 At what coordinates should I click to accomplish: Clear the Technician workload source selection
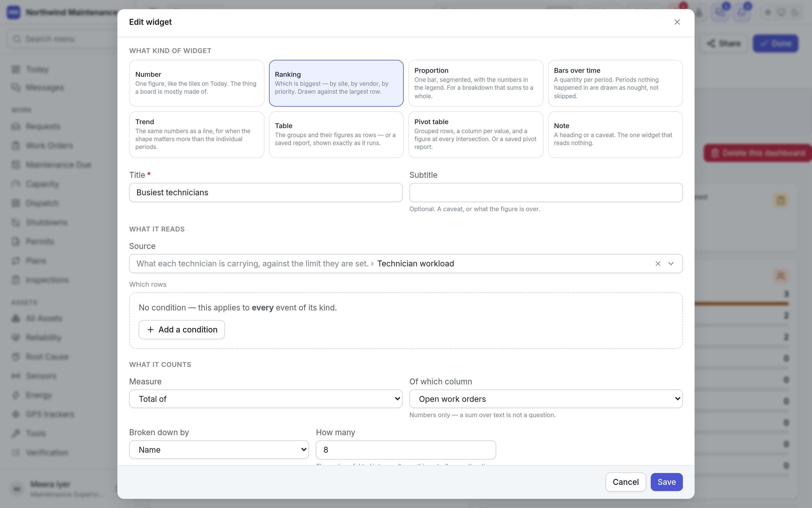tap(658, 264)
